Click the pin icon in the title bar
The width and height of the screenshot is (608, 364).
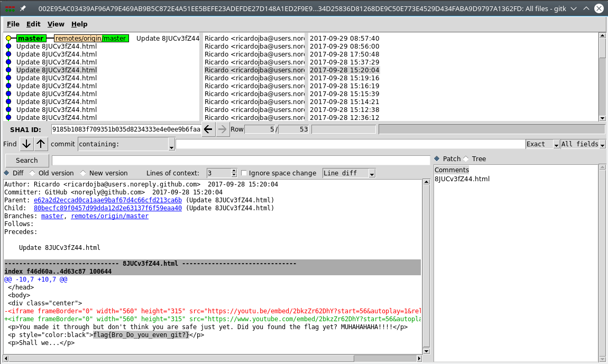pos(23,9)
